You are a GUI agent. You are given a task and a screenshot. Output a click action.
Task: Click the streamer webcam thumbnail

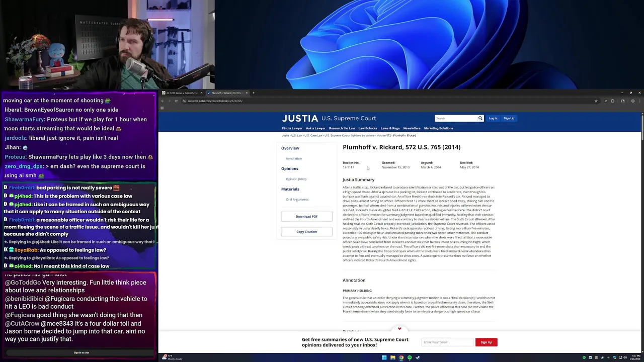[107, 45]
